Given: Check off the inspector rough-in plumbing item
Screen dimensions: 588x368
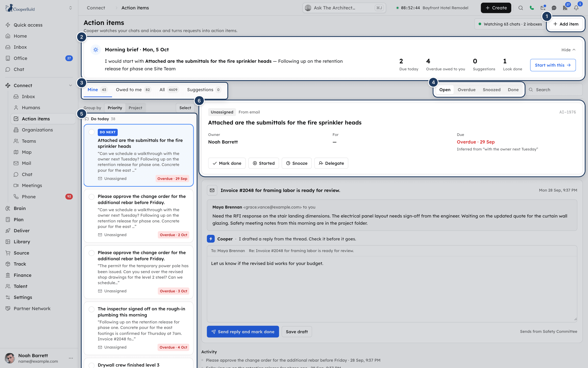Looking at the screenshot, I should pos(91,309).
